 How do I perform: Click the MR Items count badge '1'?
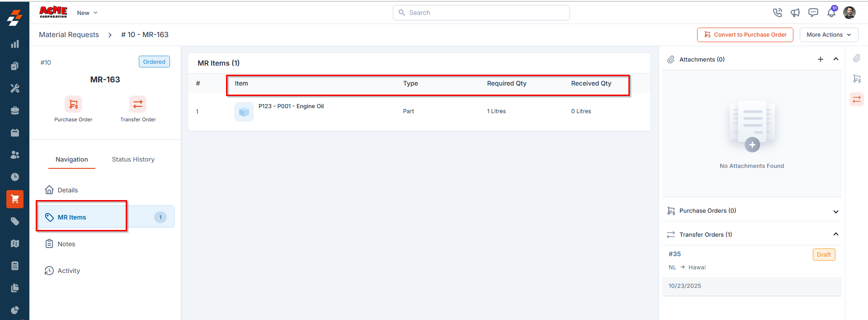click(160, 217)
